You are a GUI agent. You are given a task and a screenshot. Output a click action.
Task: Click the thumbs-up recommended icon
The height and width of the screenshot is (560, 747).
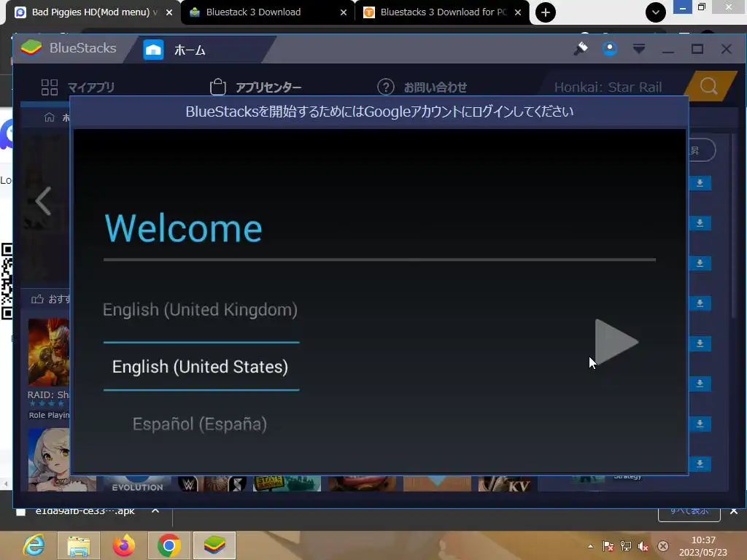coord(37,299)
